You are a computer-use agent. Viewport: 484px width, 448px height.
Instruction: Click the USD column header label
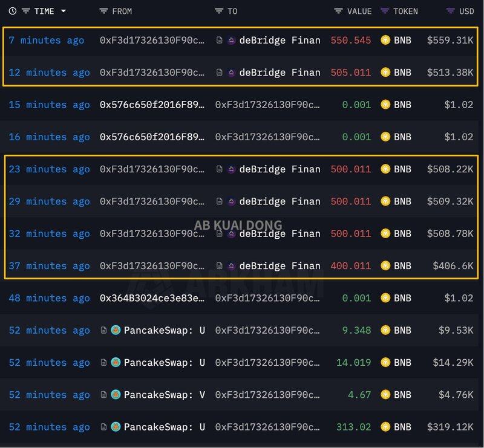[466, 11]
